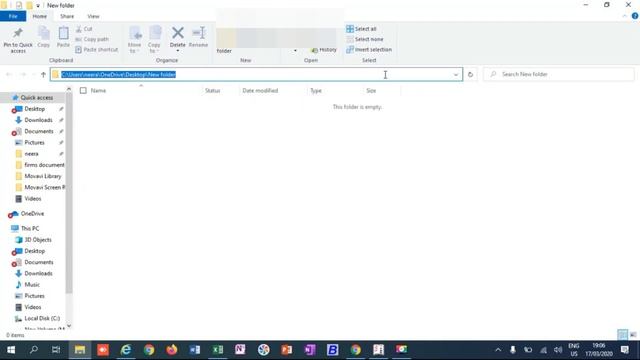Choose Paste shortcut in ribbon
Screen dimensions: 640x360
coord(97,49)
